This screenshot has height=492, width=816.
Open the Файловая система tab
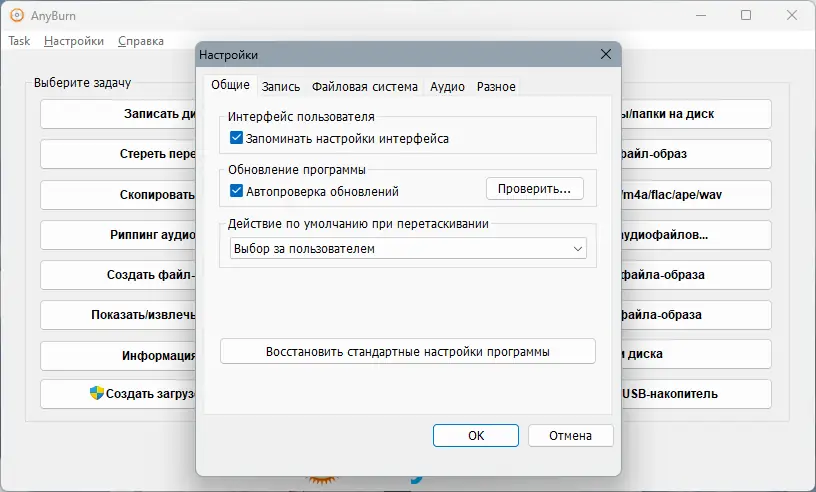coord(364,87)
